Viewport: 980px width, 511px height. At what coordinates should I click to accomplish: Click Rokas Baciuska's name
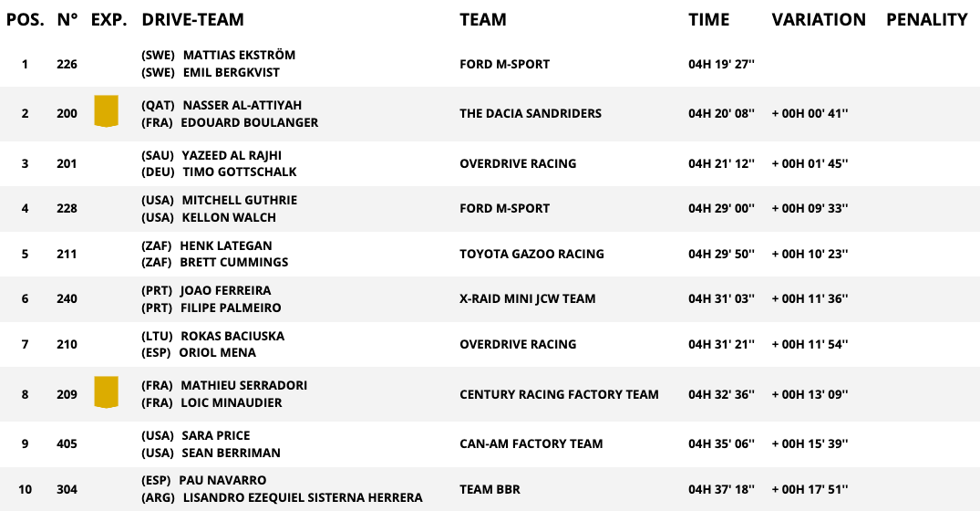(x=232, y=336)
